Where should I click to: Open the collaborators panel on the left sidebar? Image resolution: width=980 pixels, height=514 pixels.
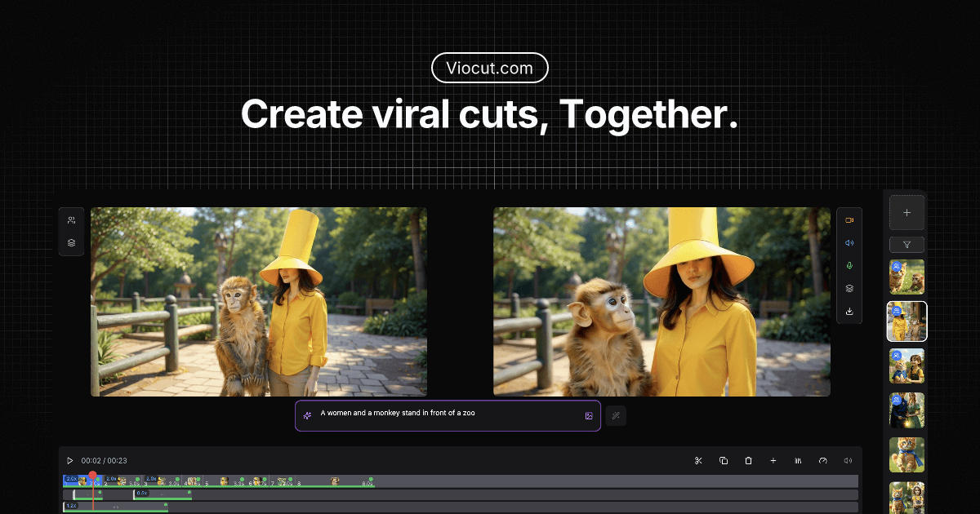coord(71,219)
